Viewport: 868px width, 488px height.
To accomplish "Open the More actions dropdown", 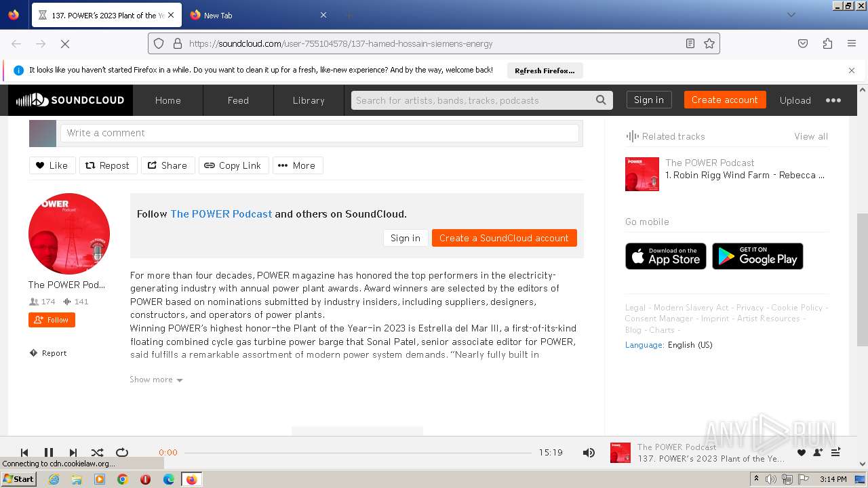I will [298, 165].
